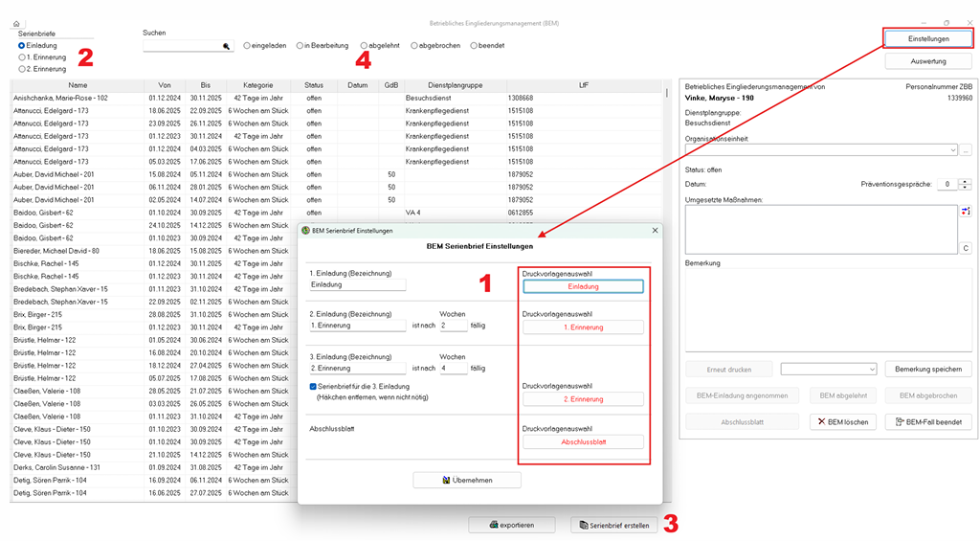Filter by beendet status

point(474,46)
